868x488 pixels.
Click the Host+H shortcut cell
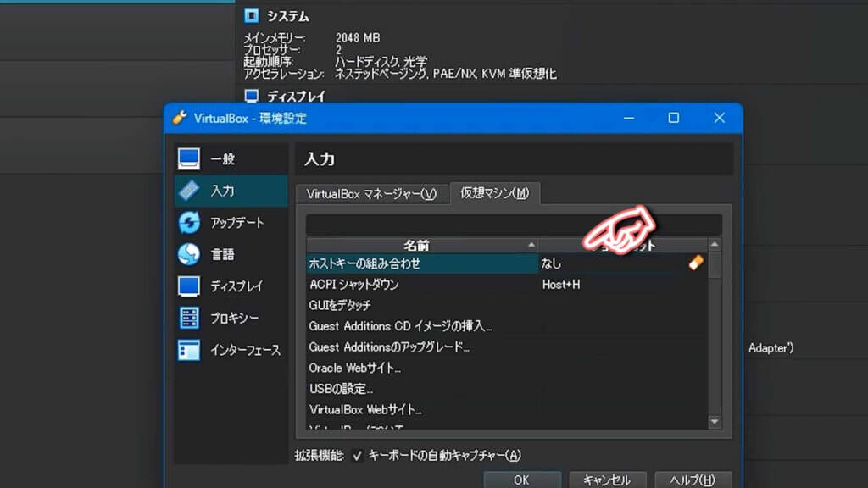(x=561, y=285)
